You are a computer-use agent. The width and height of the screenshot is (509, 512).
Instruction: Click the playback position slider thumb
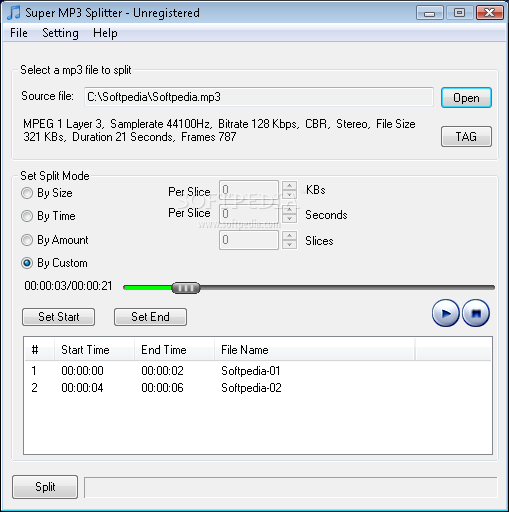[186, 288]
